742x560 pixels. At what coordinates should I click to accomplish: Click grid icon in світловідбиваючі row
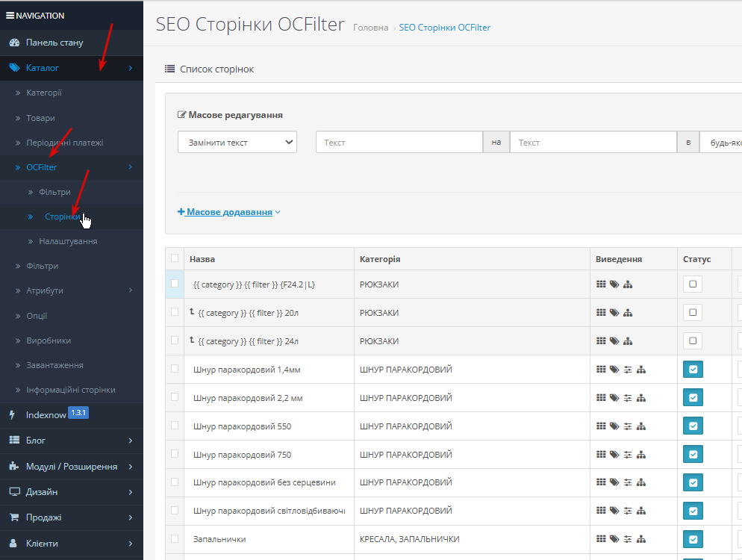[x=601, y=511]
